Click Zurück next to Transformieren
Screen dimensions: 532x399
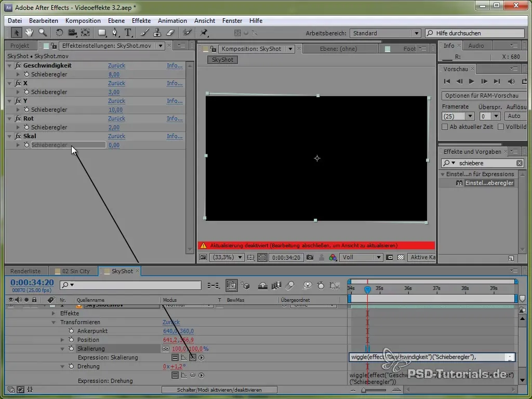click(x=171, y=322)
